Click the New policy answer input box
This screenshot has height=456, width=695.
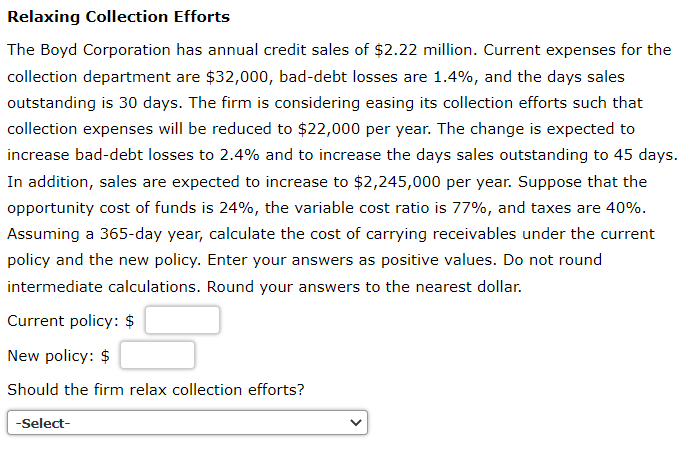(157, 355)
